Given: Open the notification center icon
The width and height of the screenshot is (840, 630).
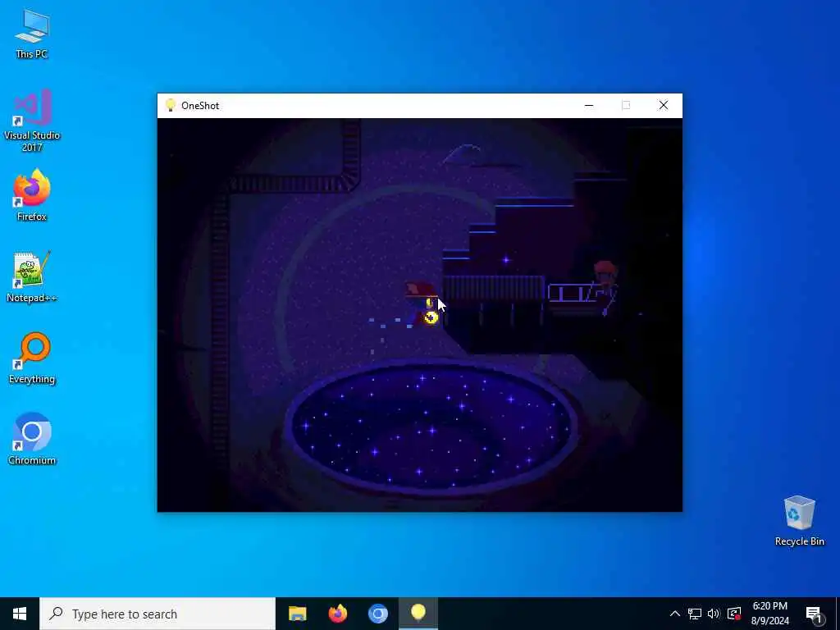Looking at the screenshot, I should click(x=814, y=614).
